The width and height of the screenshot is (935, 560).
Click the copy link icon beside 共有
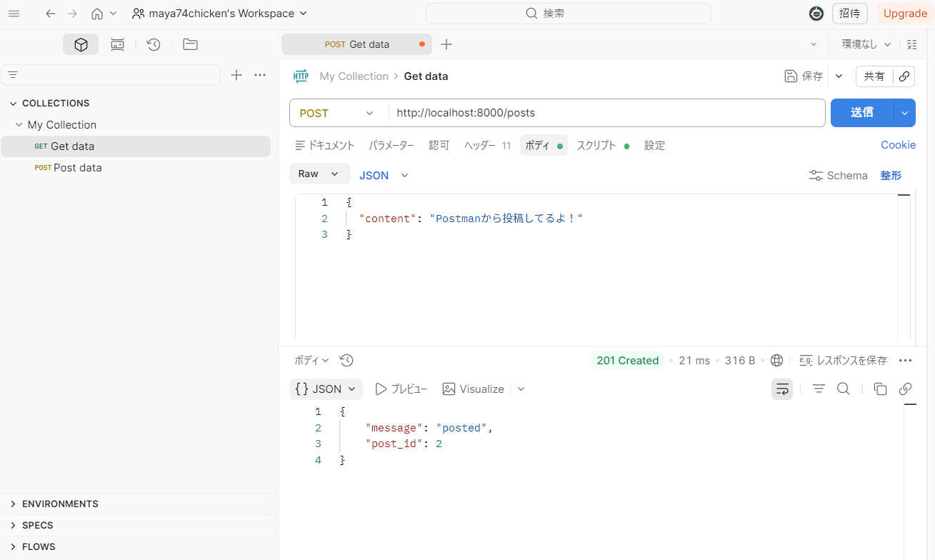click(x=904, y=76)
